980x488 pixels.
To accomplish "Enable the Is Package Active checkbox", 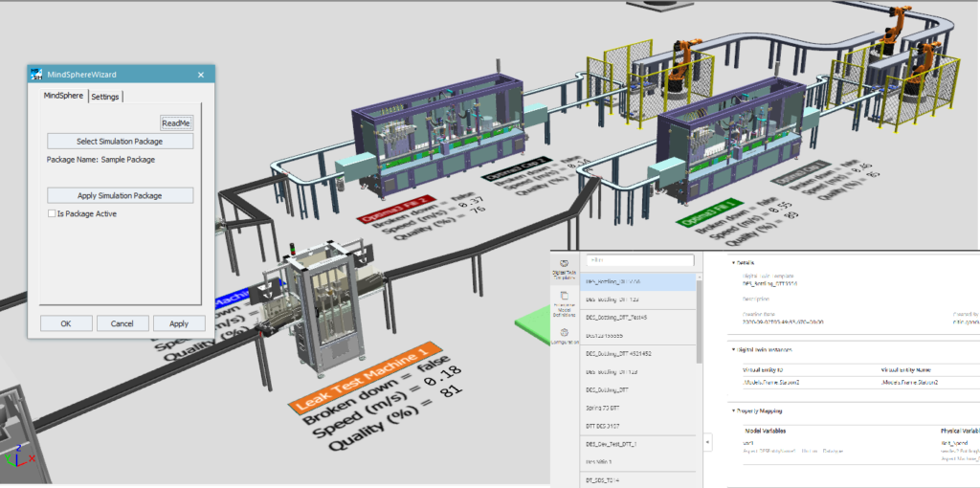I will tap(52, 213).
